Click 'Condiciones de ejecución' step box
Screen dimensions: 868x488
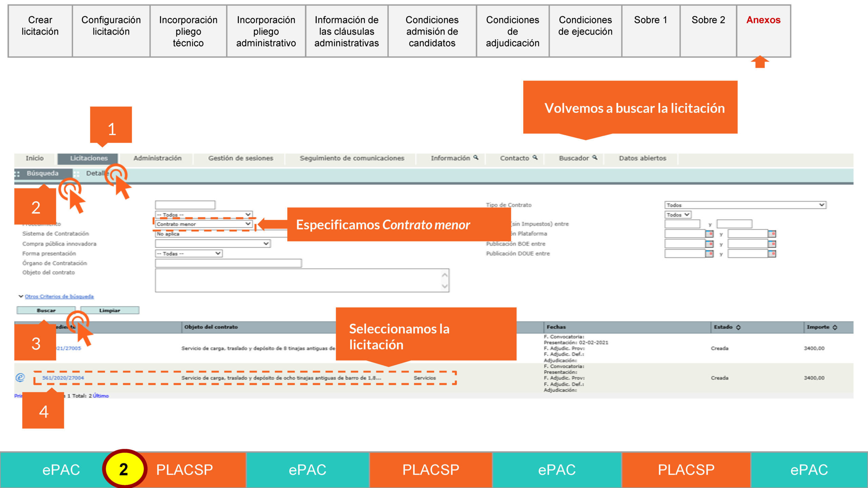[585, 31]
